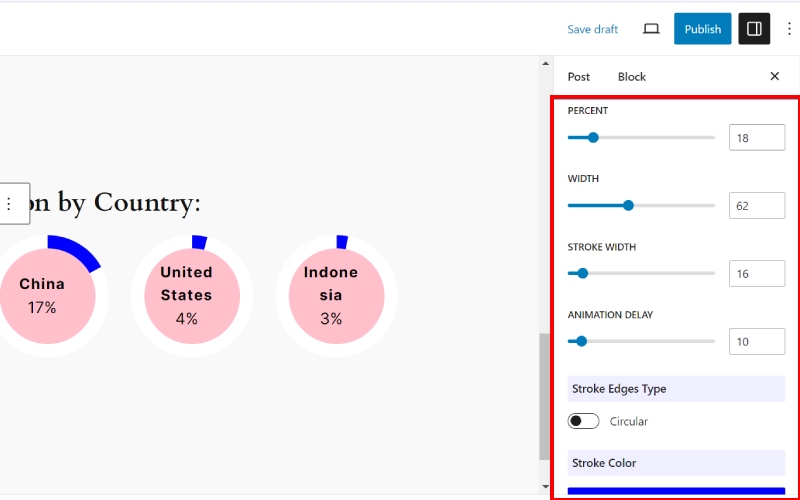Screen dimensions: 800x500
Task: Open the three-dot options menu
Action: pos(788,29)
